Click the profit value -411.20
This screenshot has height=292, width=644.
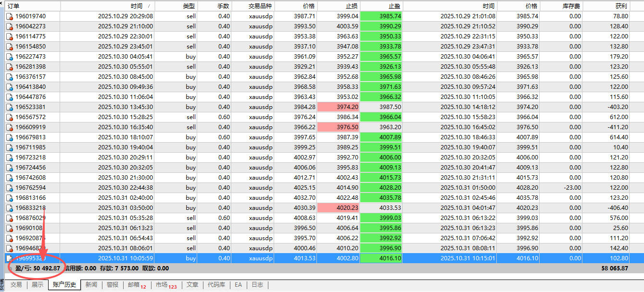(618, 127)
